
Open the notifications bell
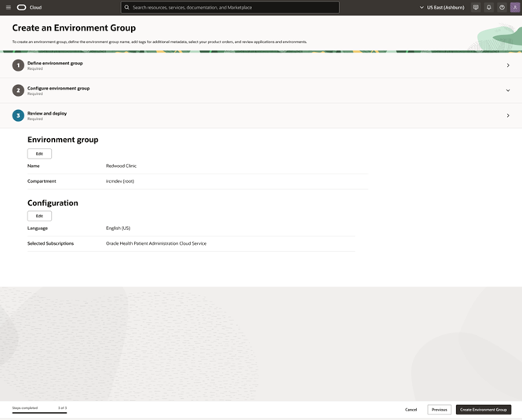pyautogui.click(x=489, y=7)
